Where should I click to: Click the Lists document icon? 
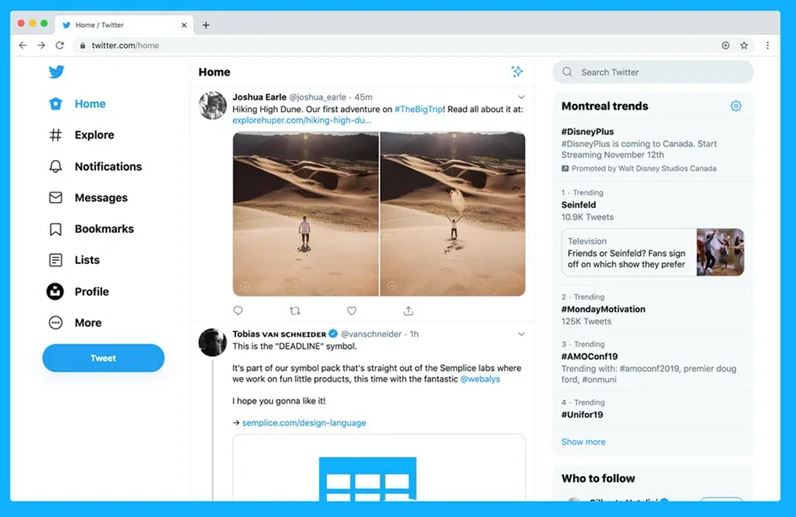point(55,260)
